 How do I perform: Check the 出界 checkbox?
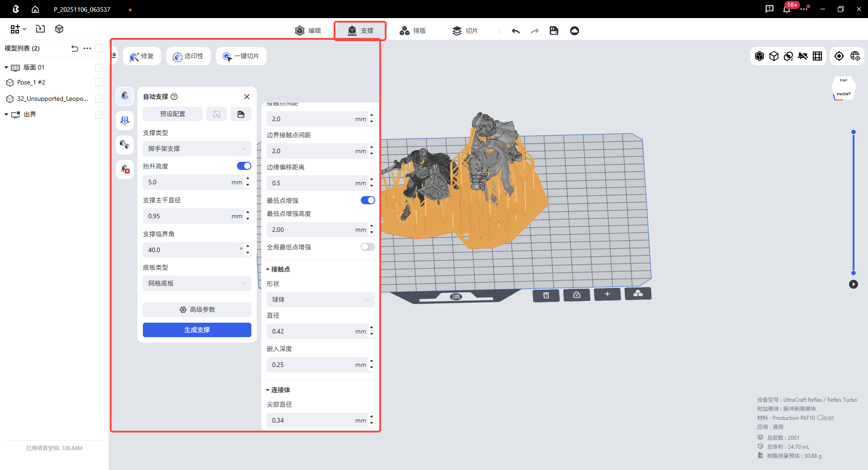(99, 115)
